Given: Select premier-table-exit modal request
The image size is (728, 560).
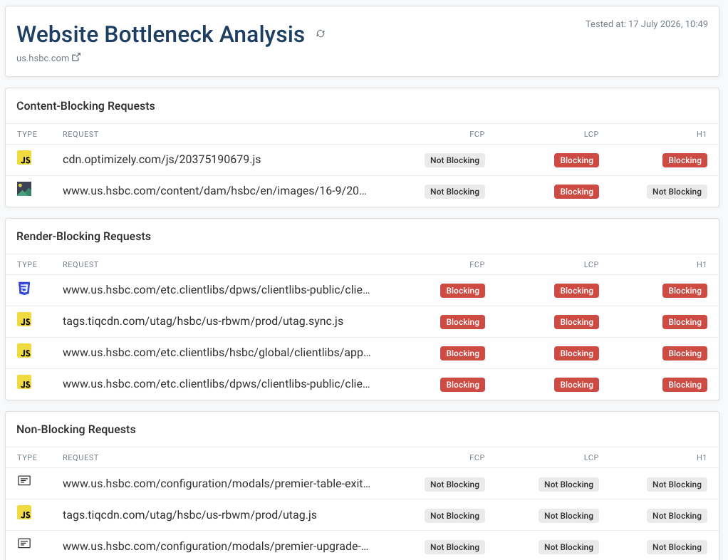Looking at the screenshot, I should pyautogui.click(x=217, y=483).
